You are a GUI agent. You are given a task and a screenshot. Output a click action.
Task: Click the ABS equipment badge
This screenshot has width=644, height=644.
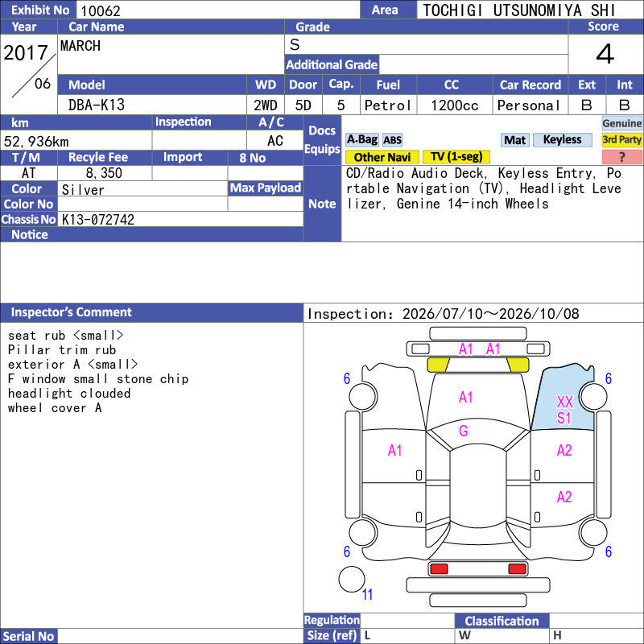click(392, 140)
